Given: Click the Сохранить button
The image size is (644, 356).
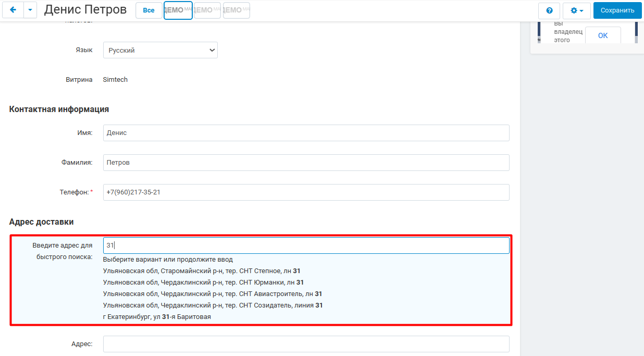Looking at the screenshot, I should click(x=617, y=10).
